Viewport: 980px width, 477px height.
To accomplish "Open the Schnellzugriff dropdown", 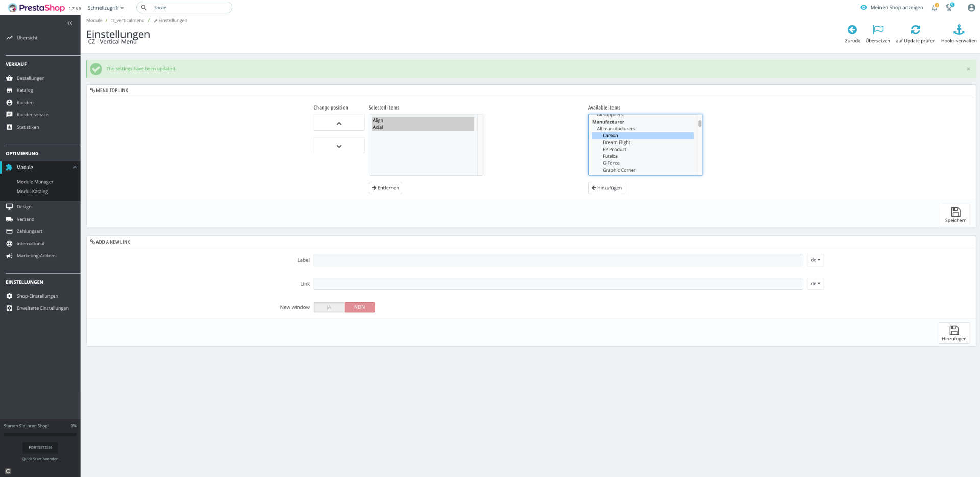I will click(x=106, y=8).
